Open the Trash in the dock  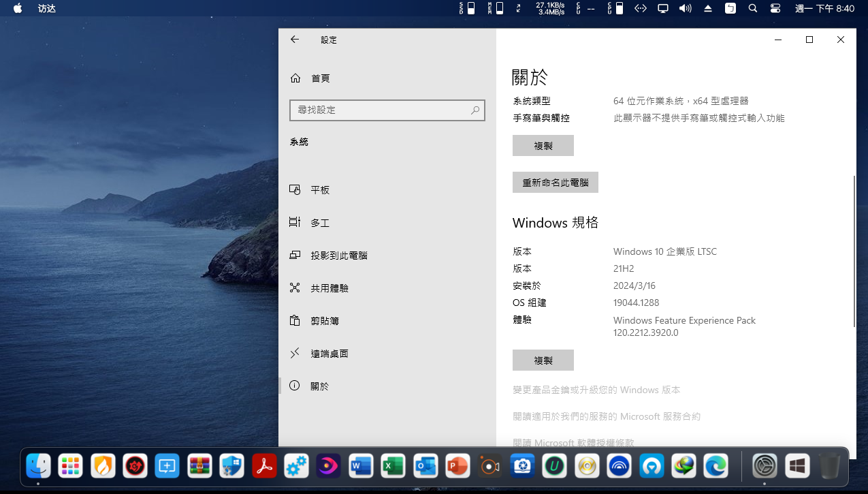(830, 466)
